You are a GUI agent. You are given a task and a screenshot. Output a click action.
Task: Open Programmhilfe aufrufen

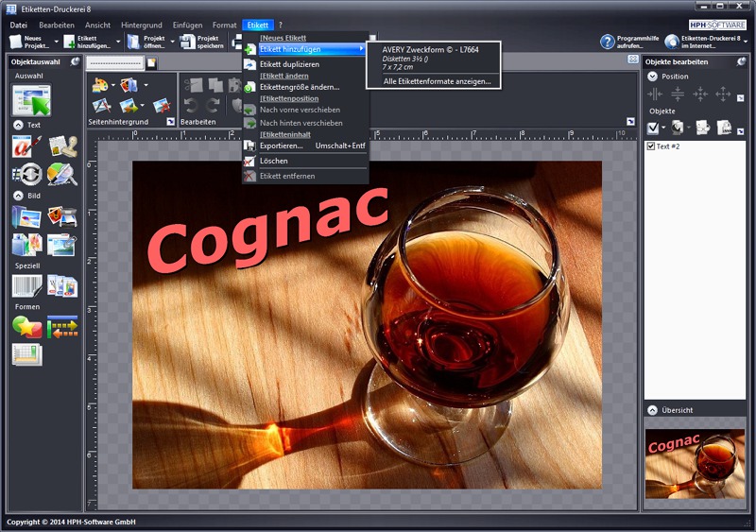pos(628,42)
